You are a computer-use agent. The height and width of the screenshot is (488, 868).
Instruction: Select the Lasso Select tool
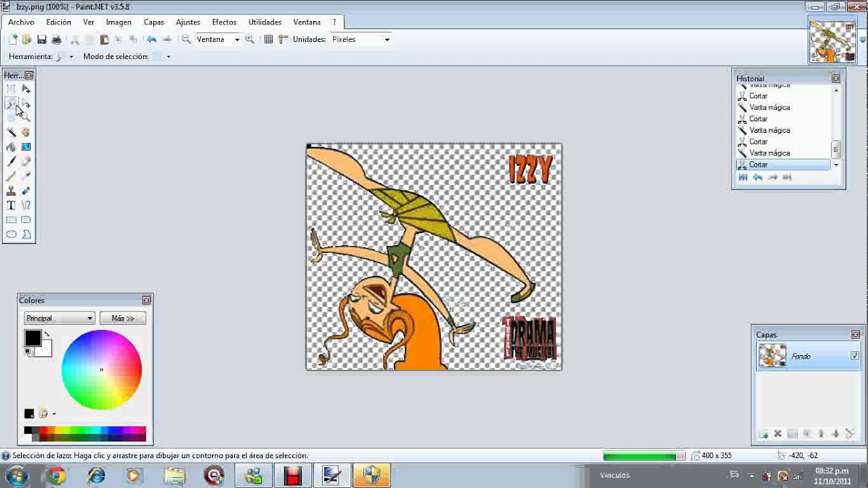[x=12, y=103]
